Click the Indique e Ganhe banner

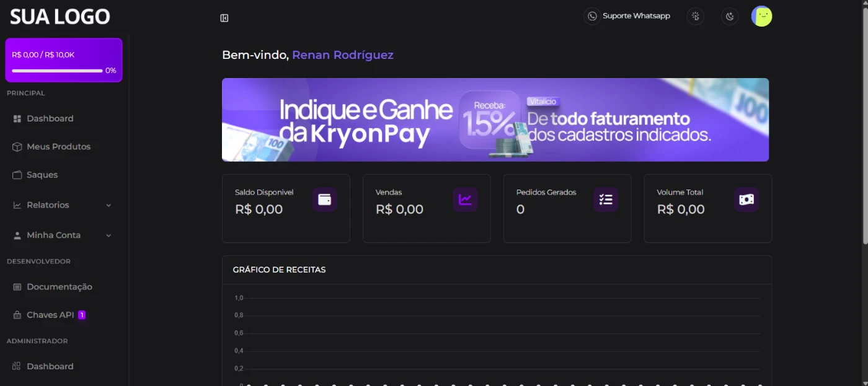(495, 120)
